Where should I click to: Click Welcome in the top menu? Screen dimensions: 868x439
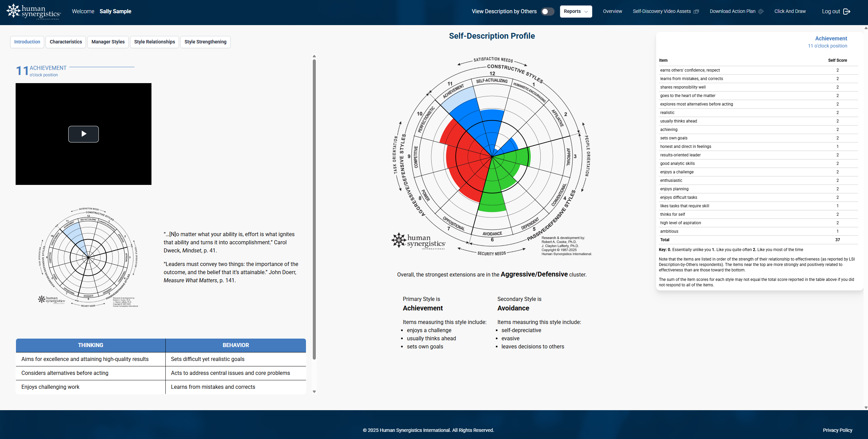coord(83,11)
